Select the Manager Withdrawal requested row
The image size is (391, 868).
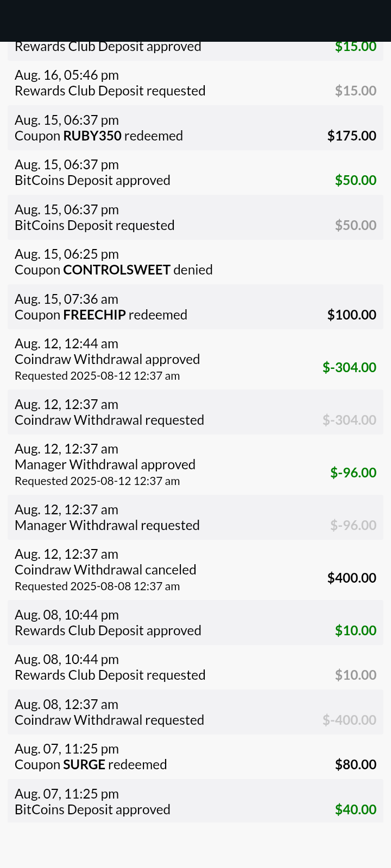195,518
